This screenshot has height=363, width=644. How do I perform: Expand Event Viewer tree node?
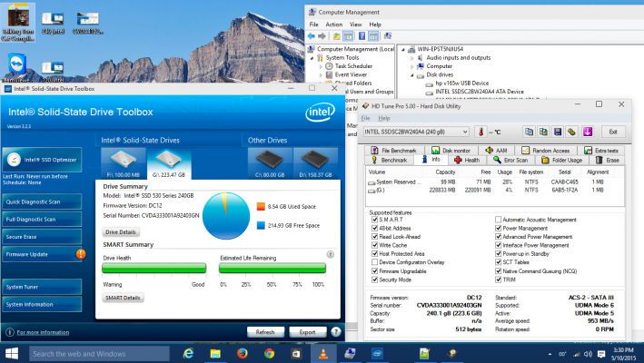point(321,74)
